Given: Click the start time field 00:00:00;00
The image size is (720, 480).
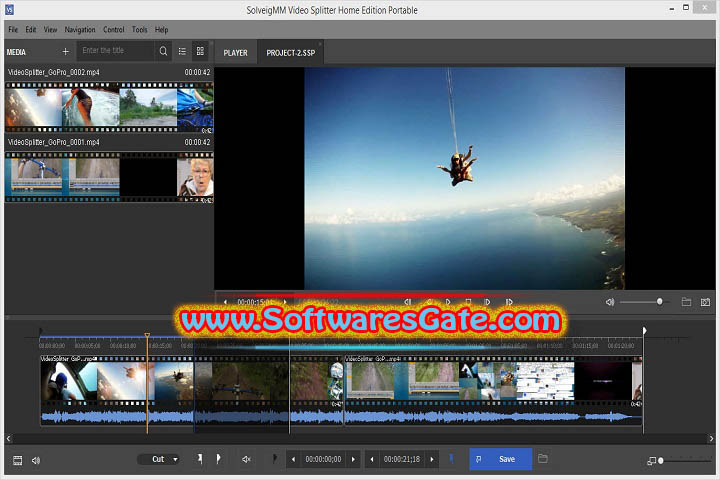Looking at the screenshot, I should click(323, 459).
